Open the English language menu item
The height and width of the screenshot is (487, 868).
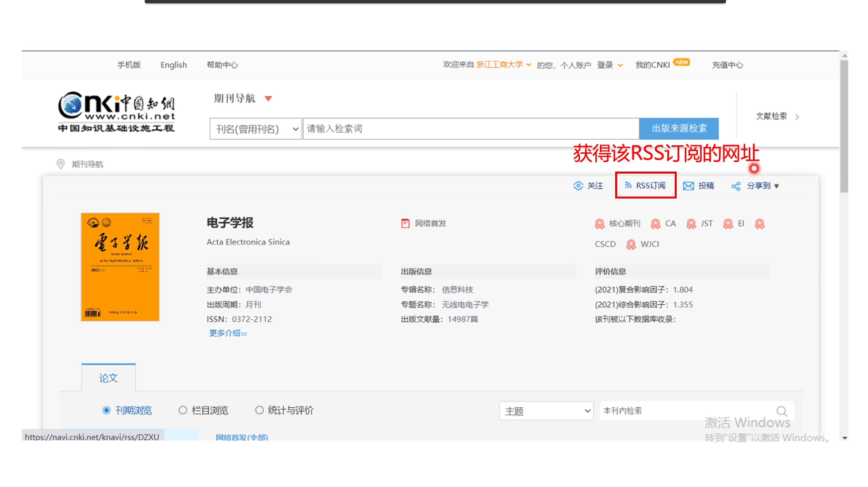(x=173, y=65)
